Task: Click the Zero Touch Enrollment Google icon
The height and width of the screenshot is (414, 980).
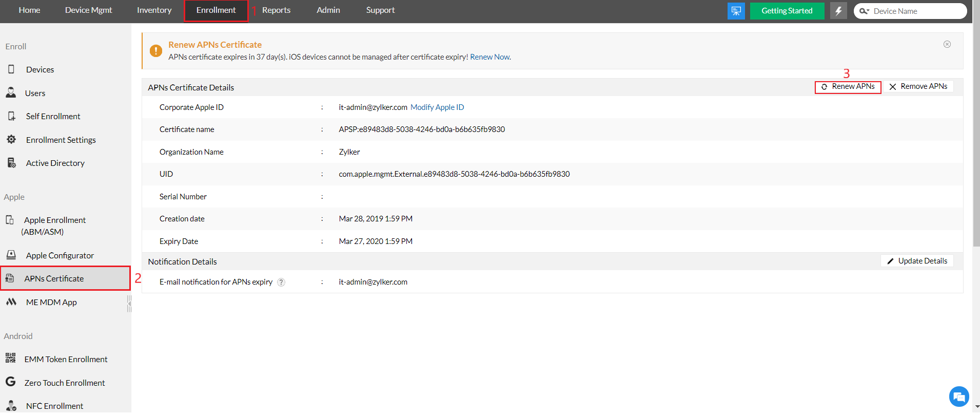Action: tap(10, 382)
